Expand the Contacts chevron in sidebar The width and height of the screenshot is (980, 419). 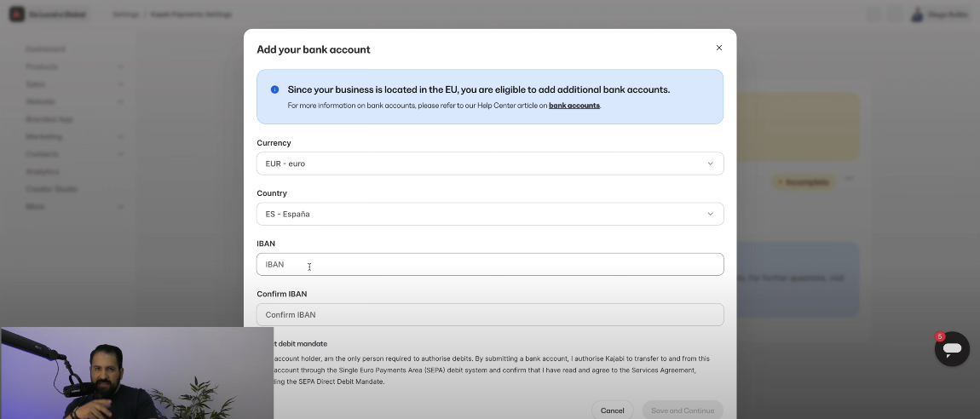(x=121, y=154)
